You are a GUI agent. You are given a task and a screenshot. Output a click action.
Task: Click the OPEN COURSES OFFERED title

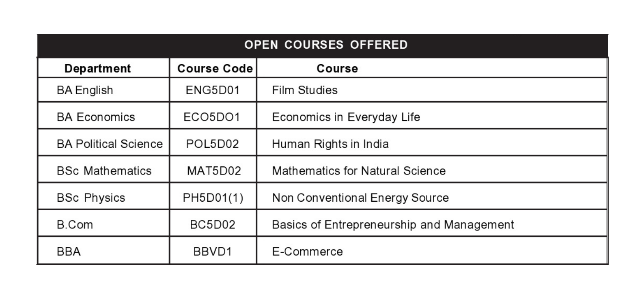[326, 45]
